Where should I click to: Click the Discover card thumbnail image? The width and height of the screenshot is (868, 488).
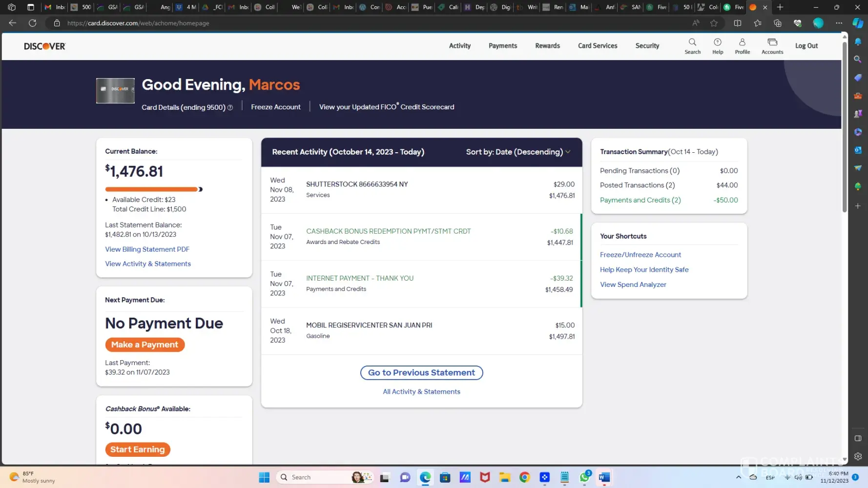coord(115,91)
